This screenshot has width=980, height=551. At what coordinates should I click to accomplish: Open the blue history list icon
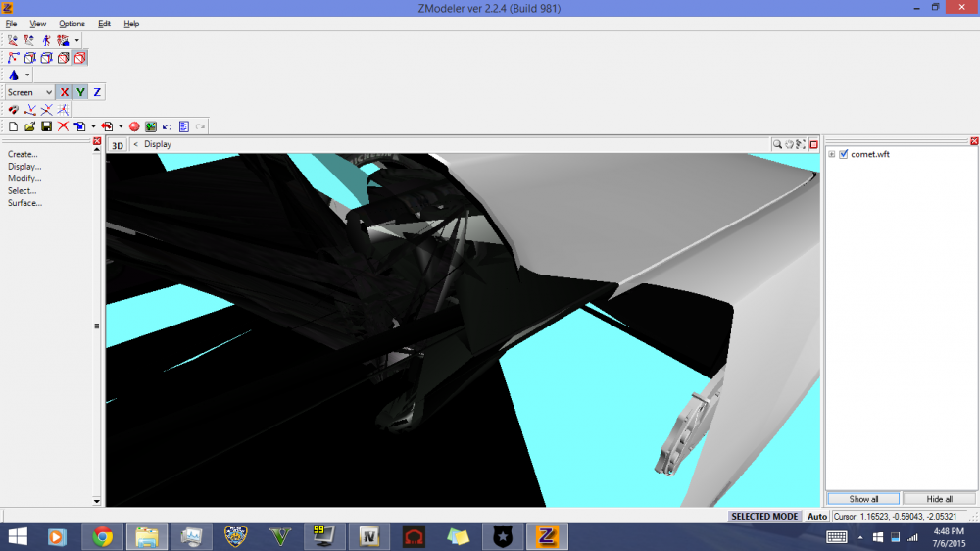184,126
